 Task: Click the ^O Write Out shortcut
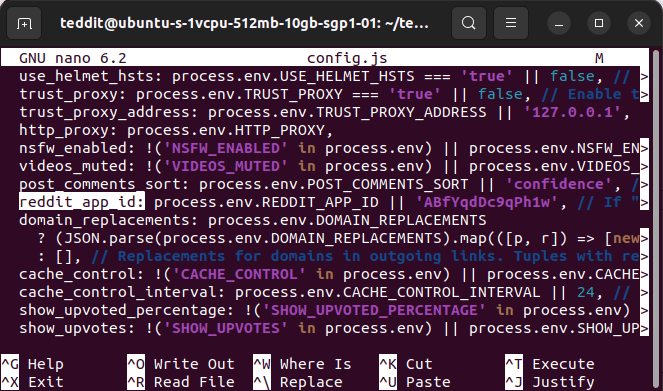181,364
